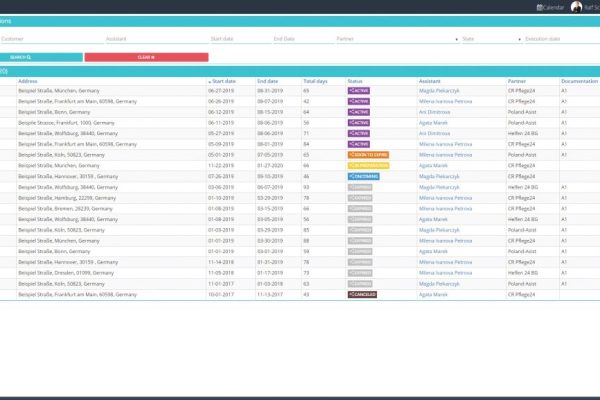The width and height of the screenshot is (600, 400).
Task: Open the Partner filter dropdown
Action: tap(398, 39)
